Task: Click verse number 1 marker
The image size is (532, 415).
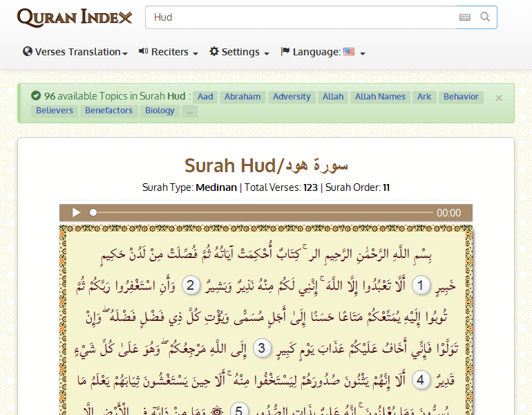Action: (421, 285)
